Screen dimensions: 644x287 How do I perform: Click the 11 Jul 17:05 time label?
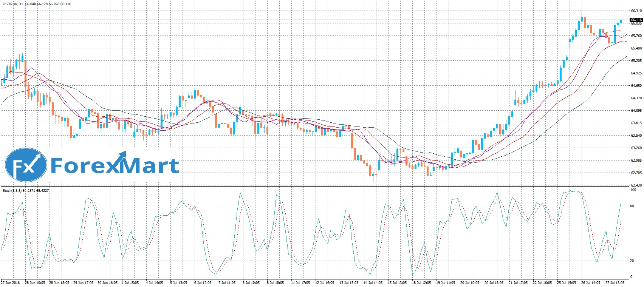click(300, 282)
